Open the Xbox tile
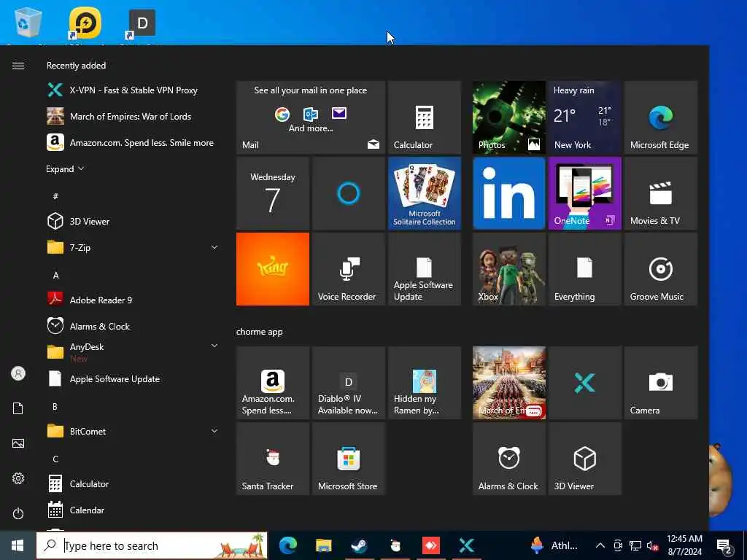 508,269
